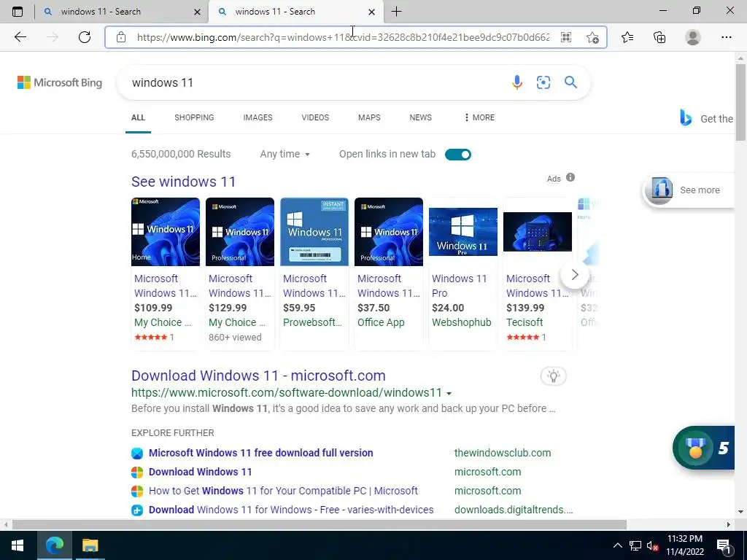Refresh the page with the reload icon

(x=85, y=37)
